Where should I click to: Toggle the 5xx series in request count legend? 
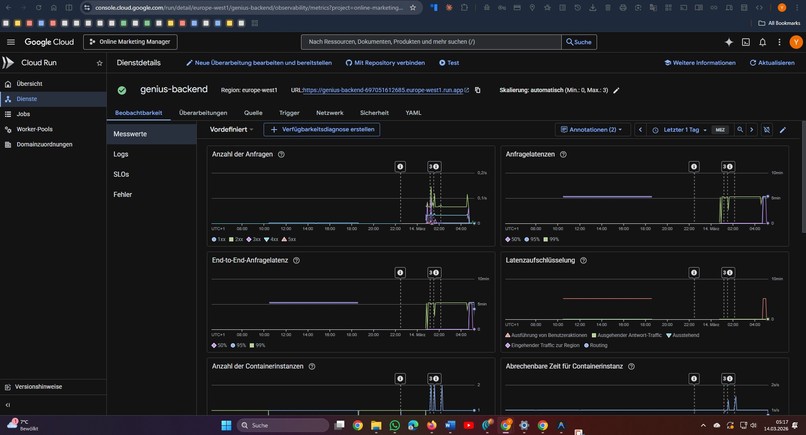tap(288, 239)
